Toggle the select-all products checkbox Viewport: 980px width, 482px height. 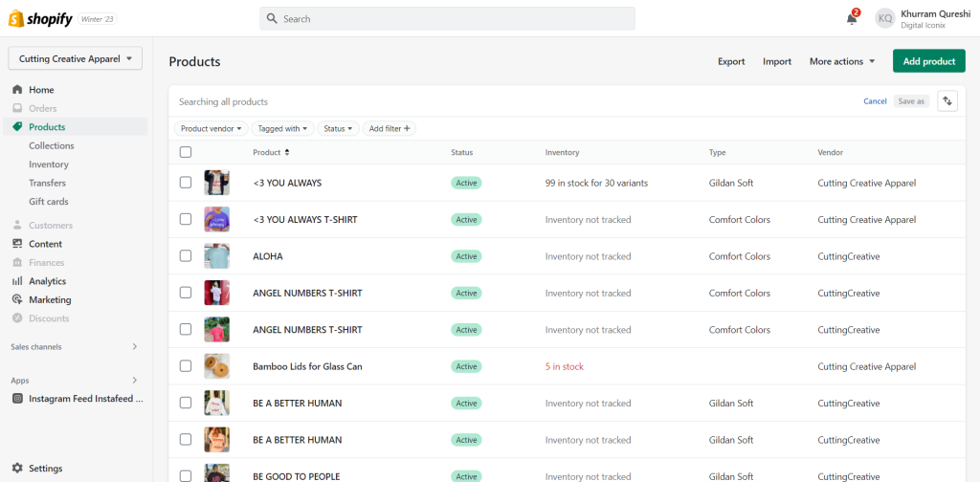(186, 152)
